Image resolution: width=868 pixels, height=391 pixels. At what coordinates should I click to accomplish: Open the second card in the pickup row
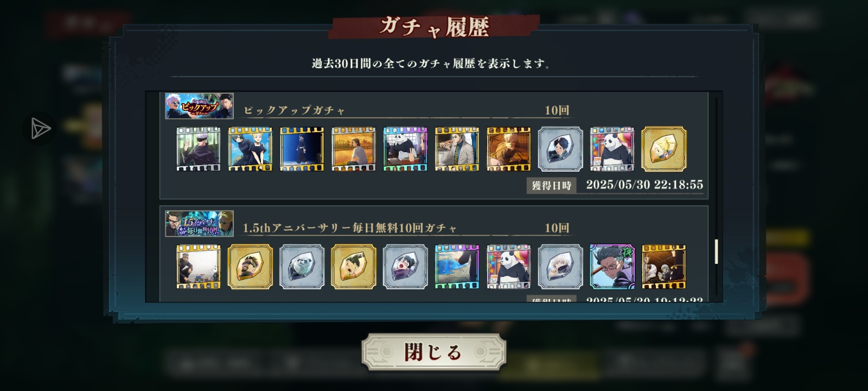(250, 149)
